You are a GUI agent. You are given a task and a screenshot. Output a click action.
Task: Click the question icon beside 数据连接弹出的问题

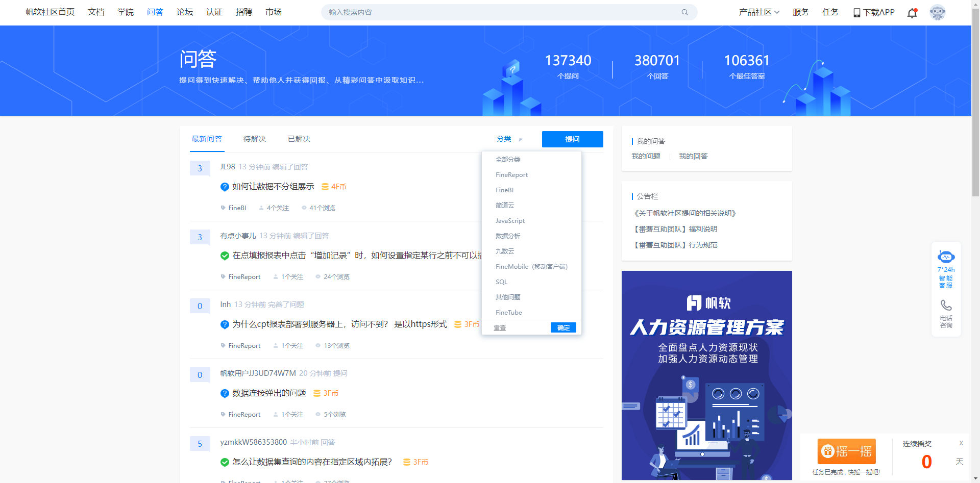pyautogui.click(x=225, y=393)
